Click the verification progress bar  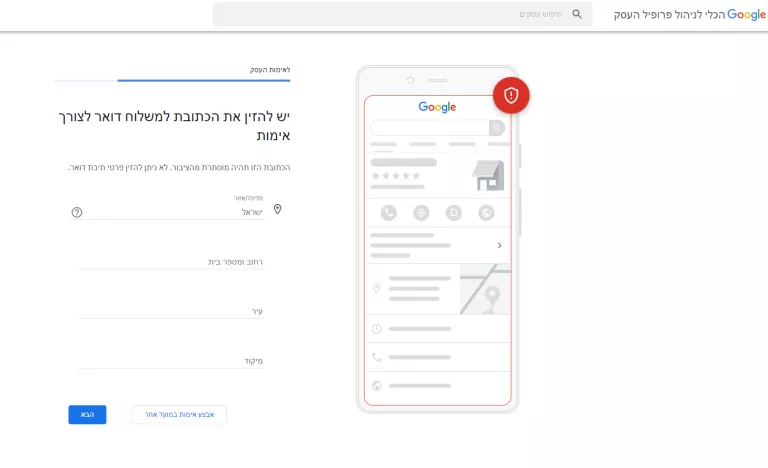coord(172,80)
